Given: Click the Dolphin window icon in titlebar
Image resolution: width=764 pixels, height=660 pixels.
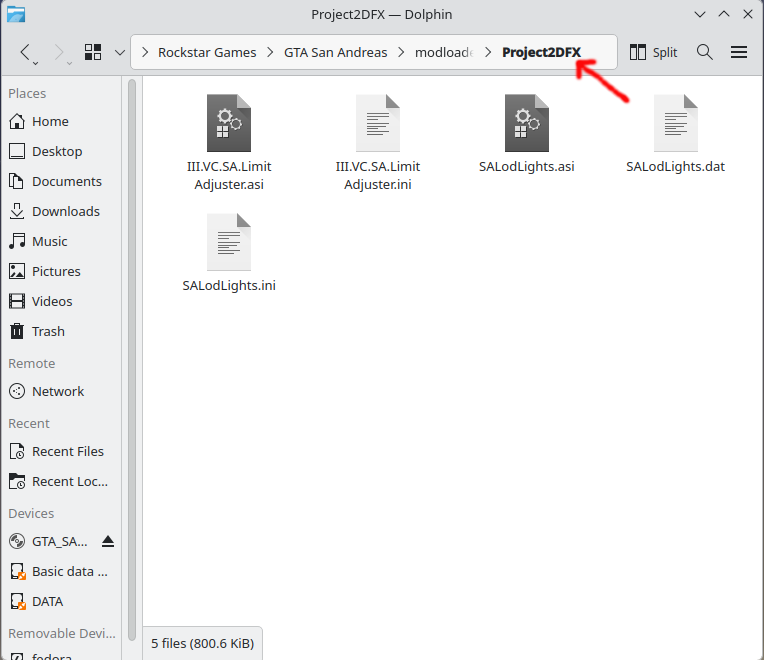Looking at the screenshot, I should [16, 14].
